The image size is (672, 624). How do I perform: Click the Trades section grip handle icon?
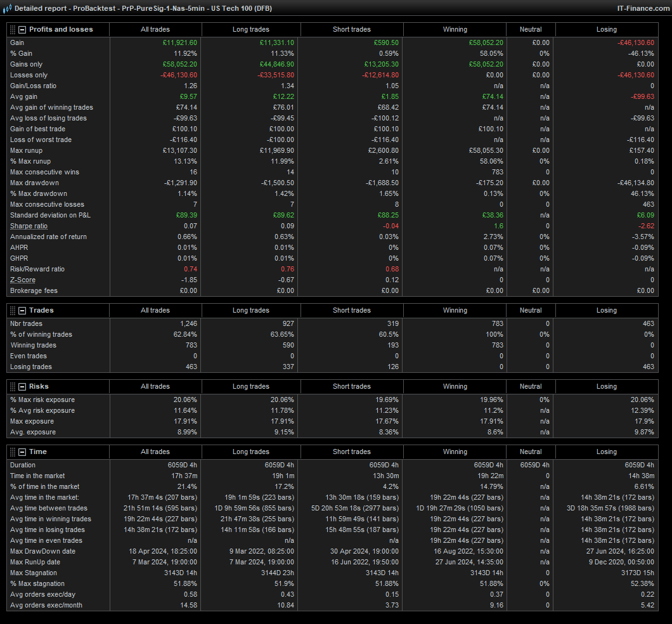12,311
